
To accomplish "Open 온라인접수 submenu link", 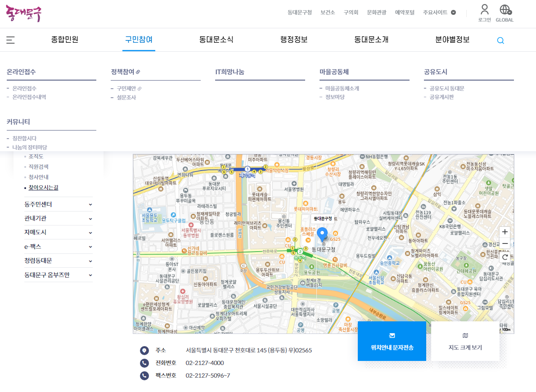I will click(x=24, y=89).
